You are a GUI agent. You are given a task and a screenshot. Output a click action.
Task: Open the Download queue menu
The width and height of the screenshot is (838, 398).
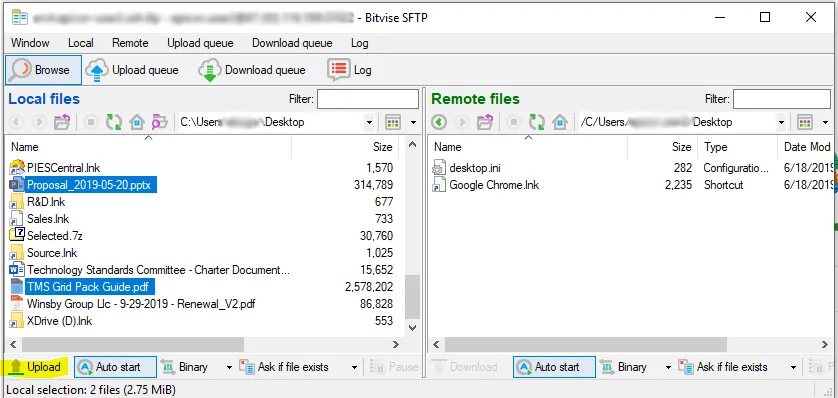coord(292,43)
